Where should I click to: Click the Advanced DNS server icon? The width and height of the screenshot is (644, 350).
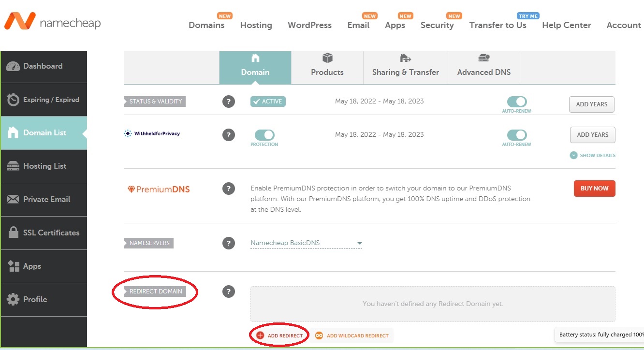pyautogui.click(x=484, y=58)
